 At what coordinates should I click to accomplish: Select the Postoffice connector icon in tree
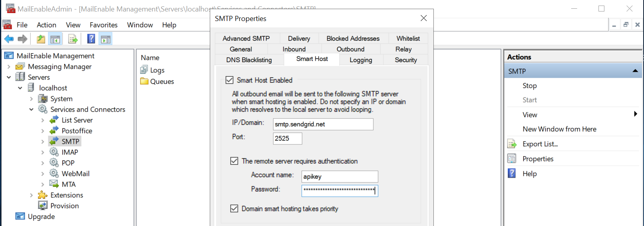point(54,131)
